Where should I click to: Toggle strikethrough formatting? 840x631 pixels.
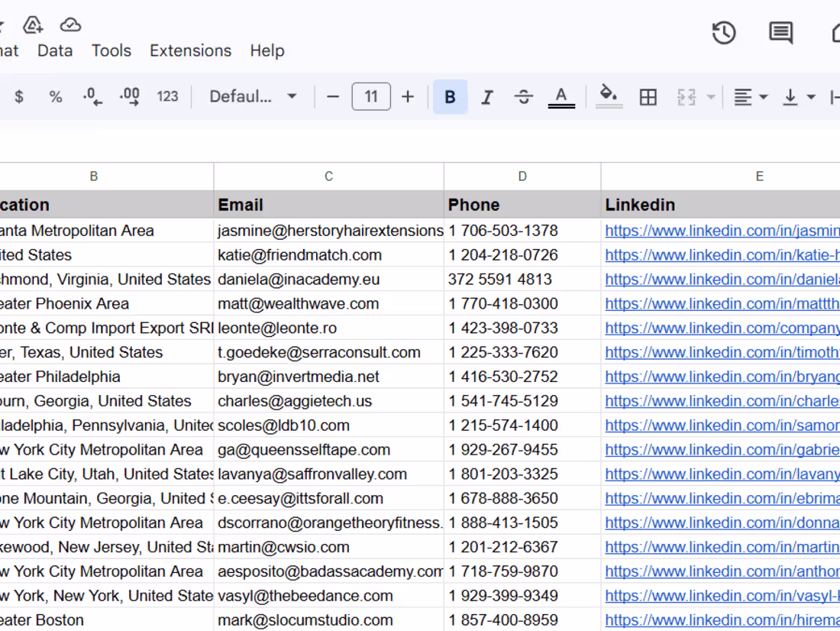pos(523,97)
